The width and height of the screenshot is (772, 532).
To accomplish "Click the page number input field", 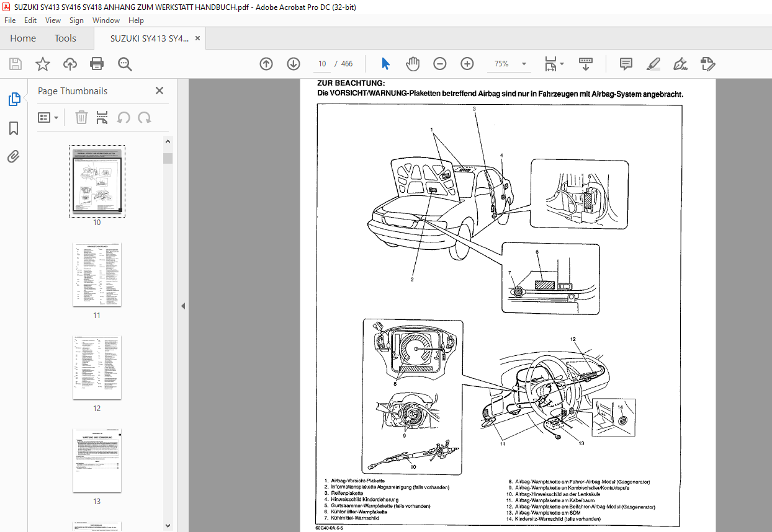I will click(x=322, y=64).
